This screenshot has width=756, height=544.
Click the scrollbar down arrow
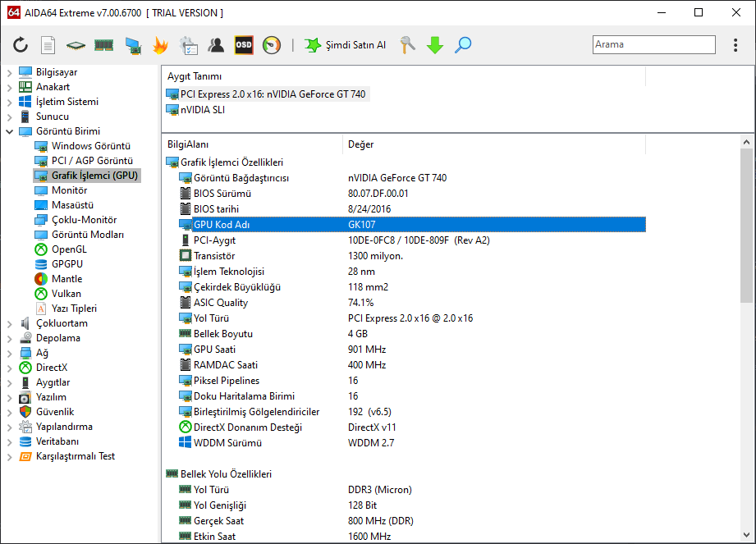click(746, 535)
